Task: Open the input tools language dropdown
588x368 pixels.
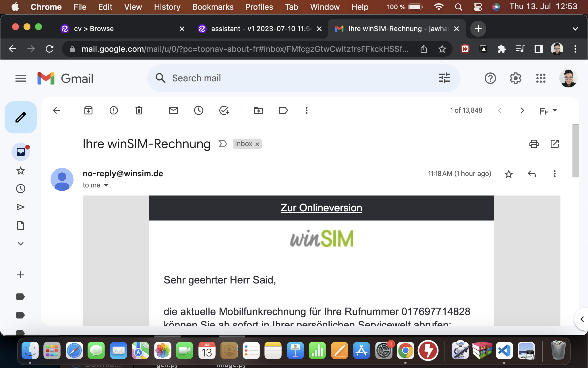Action: 555,110
